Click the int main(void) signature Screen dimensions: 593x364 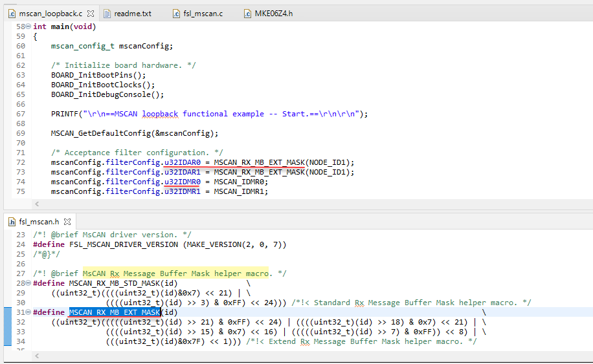click(65, 27)
